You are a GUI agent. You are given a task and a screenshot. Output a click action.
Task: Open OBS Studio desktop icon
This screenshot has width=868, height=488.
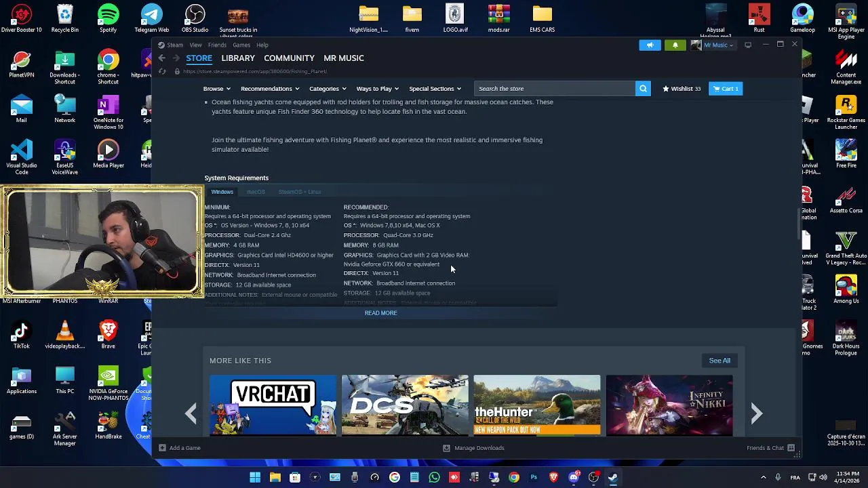(195, 18)
